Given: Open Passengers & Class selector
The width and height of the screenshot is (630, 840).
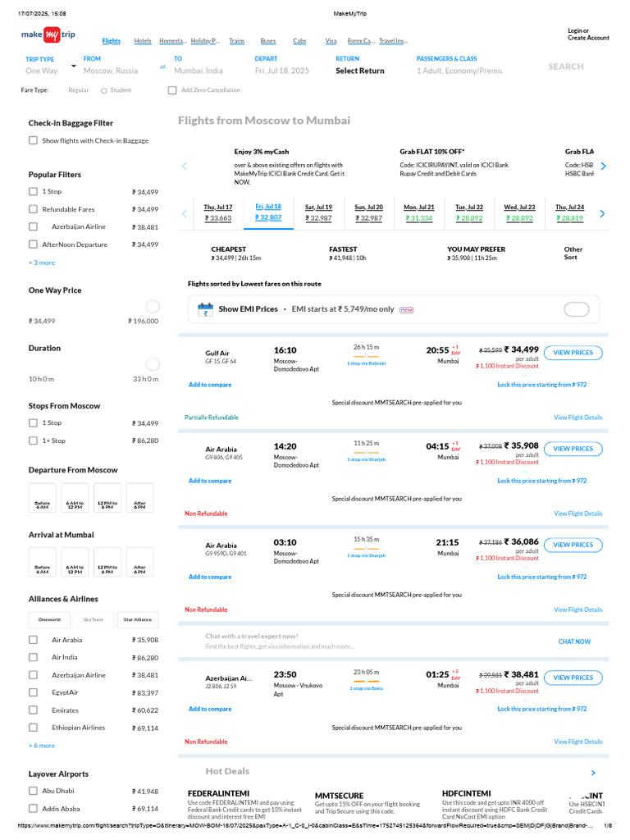Looking at the screenshot, I should coord(459,66).
